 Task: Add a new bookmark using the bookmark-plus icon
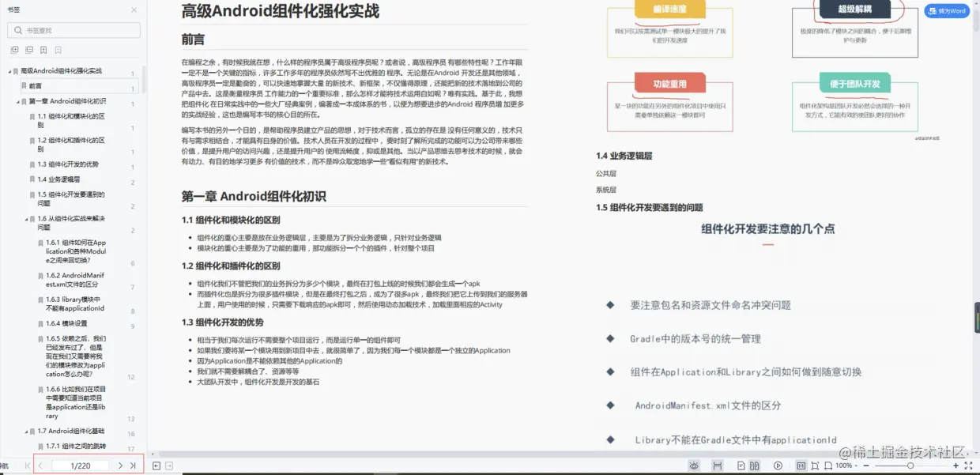point(43,50)
